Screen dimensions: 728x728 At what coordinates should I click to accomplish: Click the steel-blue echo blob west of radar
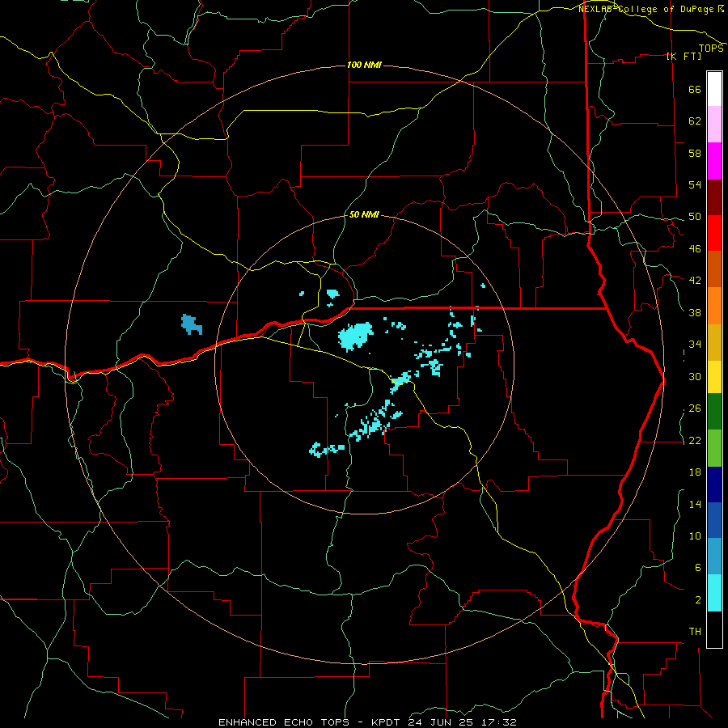[191, 324]
